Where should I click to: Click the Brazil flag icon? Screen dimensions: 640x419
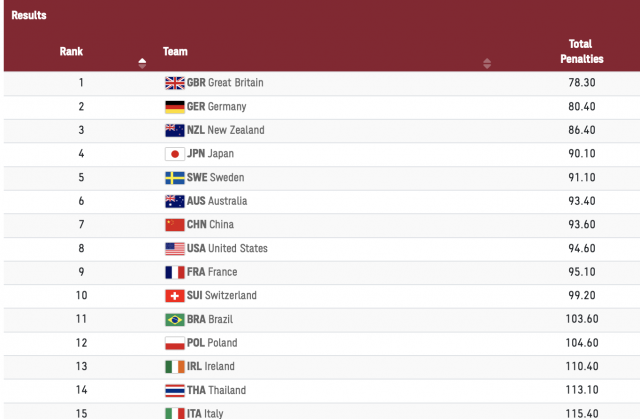tap(175, 319)
